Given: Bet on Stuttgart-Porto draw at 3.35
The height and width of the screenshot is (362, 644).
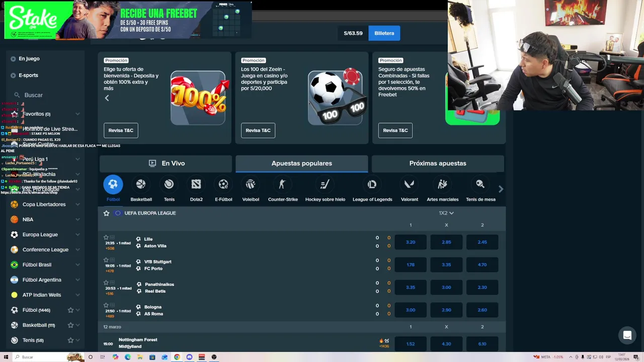Looking at the screenshot, I should pyautogui.click(x=446, y=264).
